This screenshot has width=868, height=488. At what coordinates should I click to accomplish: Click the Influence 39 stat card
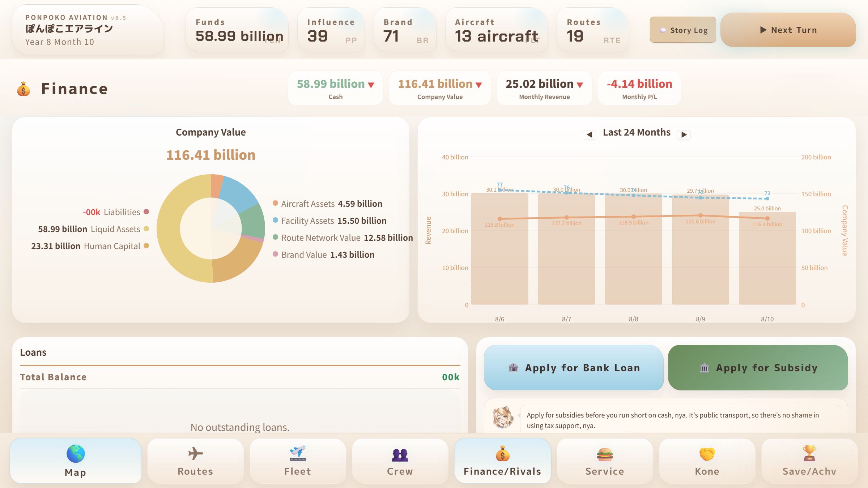pyautogui.click(x=331, y=30)
